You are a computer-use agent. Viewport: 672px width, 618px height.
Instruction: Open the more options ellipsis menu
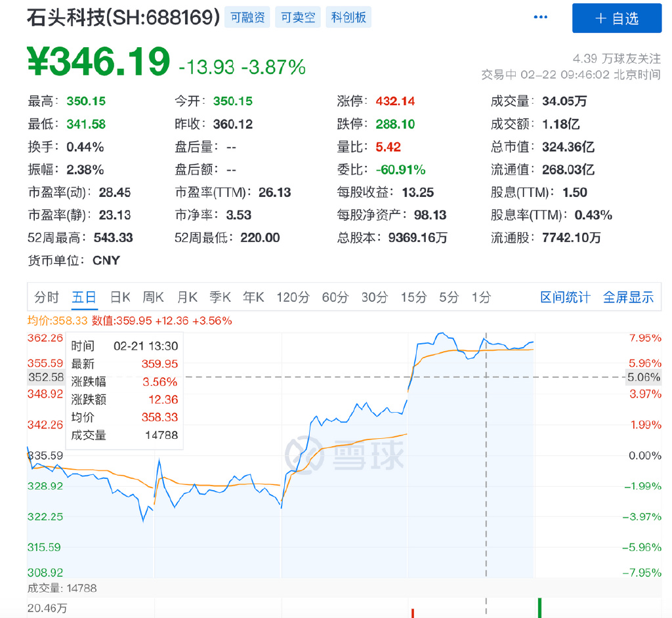point(539,16)
